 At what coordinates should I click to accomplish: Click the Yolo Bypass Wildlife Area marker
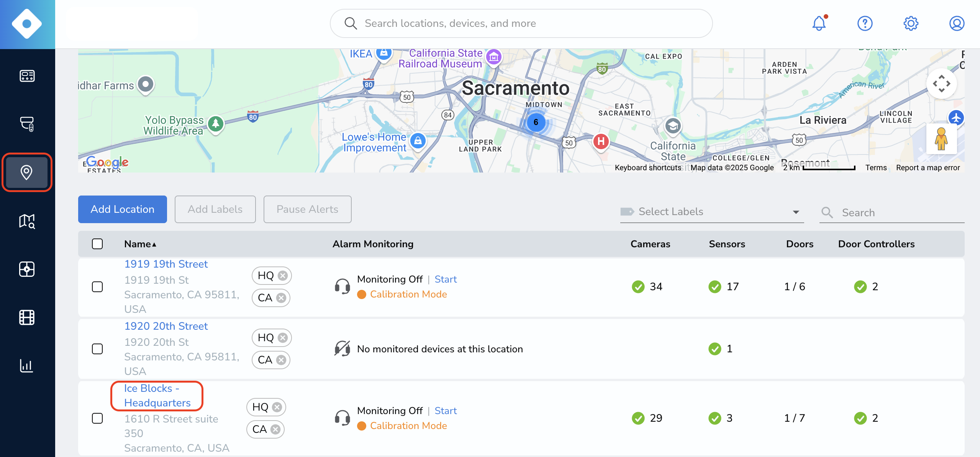(216, 124)
